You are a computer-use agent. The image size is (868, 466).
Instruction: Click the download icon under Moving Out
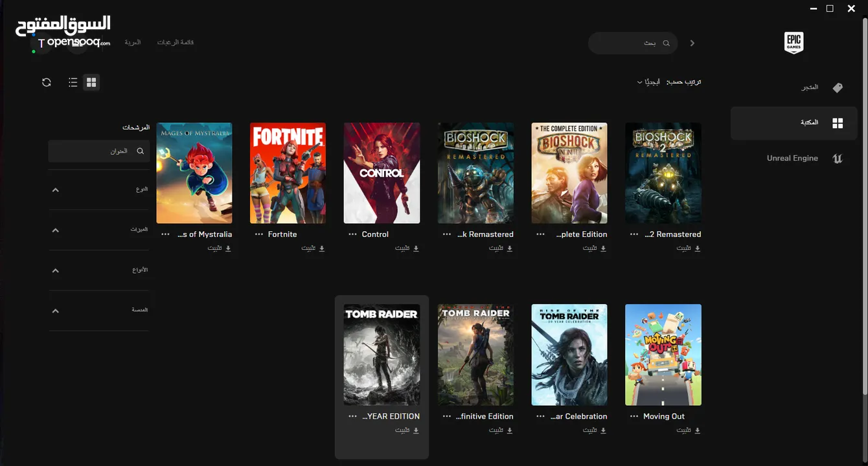click(x=698, y=430)
